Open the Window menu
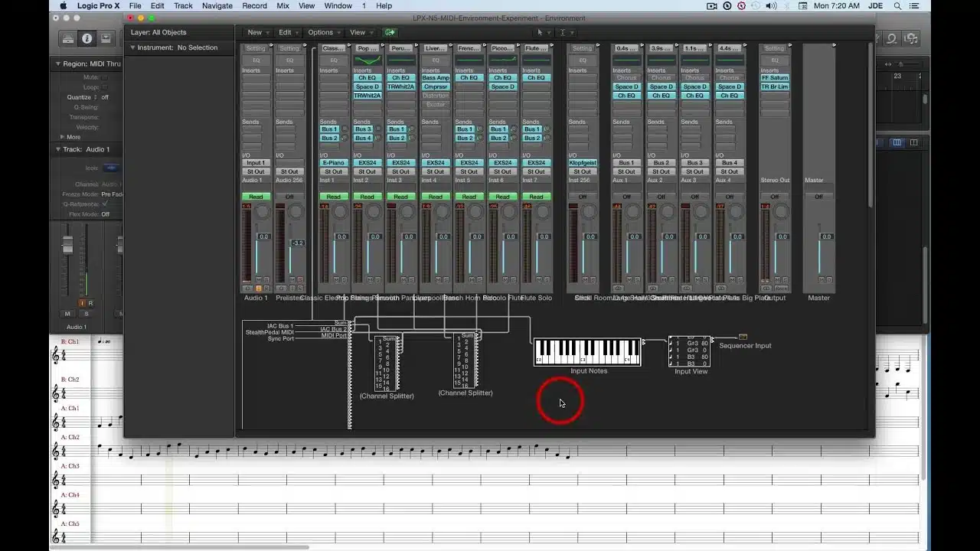The width and height of the screenshot is (980, 551). [338, 5]
